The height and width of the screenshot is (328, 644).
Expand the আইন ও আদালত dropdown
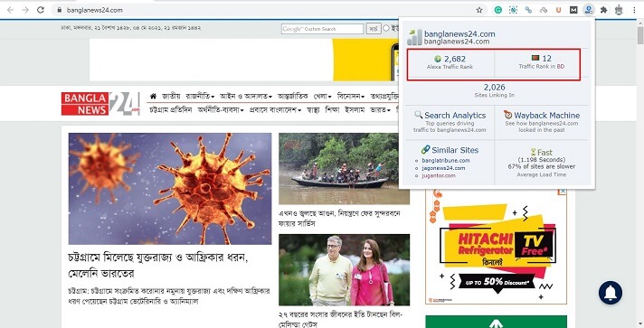point(246,97)
